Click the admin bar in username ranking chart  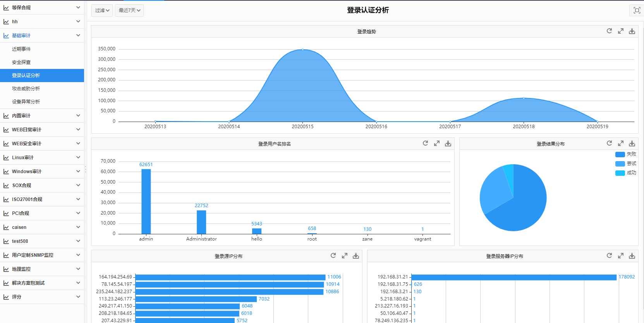coord(146,201)
